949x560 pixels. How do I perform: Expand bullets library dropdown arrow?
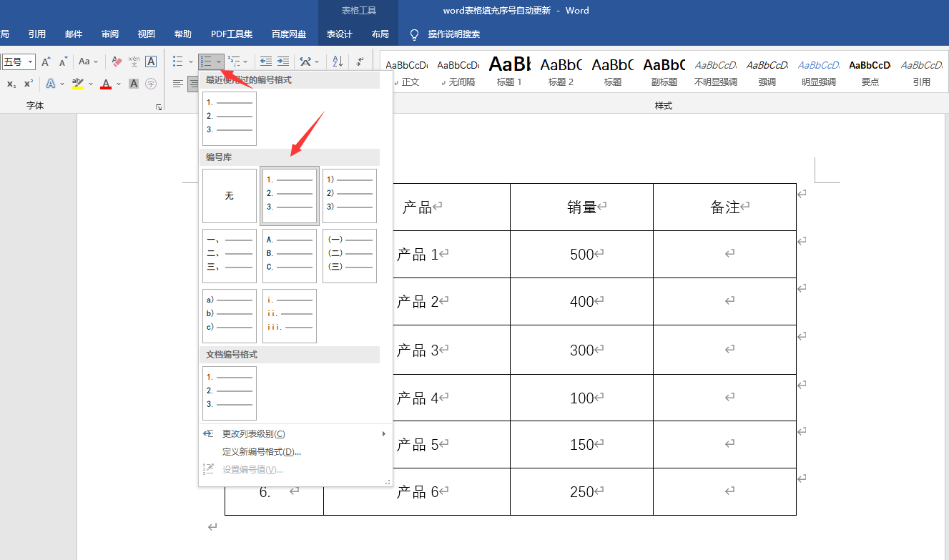pos(190,62)
